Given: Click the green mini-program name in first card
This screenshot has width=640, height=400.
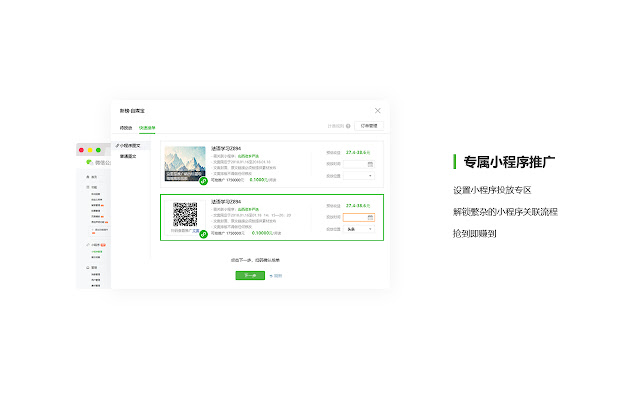Looking at the screenshot, I should 248,156.
